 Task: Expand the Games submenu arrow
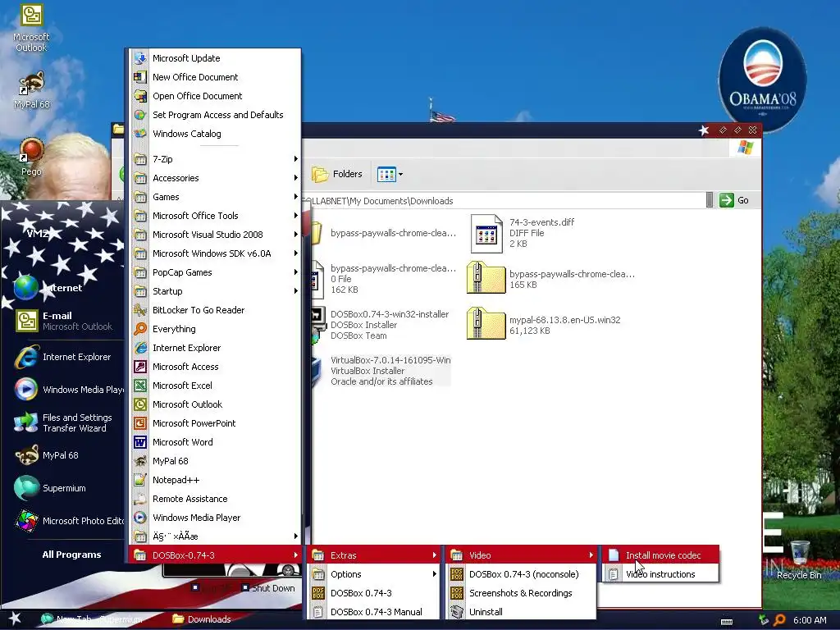(295, 197)
